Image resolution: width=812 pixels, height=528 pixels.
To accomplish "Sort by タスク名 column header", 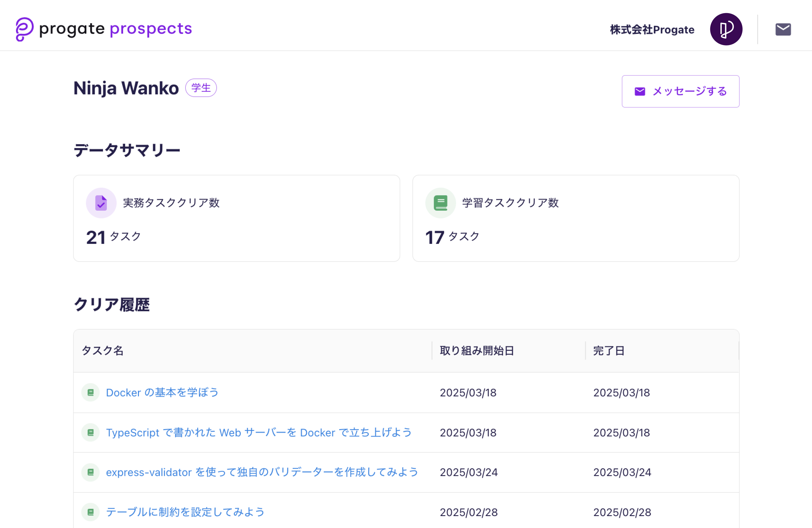I will tap(102, 351).
